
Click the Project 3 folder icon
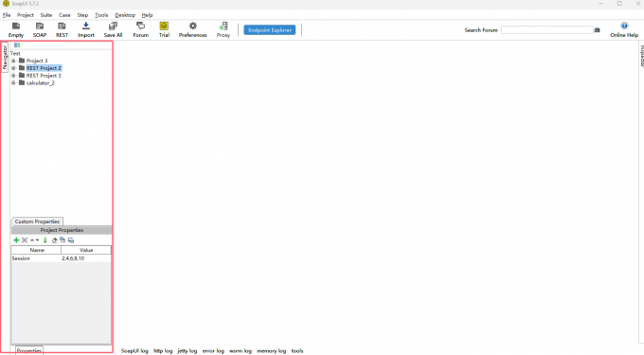pyautogui.click(x=22, y=61)
